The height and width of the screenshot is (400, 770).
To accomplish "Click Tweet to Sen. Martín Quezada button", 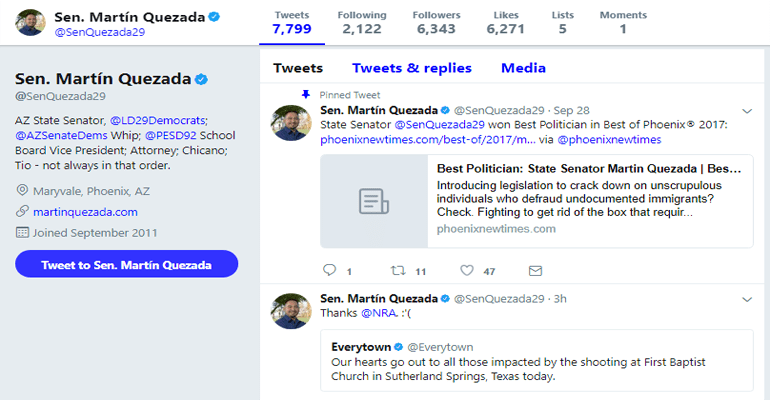I will [x=126, y=265].
